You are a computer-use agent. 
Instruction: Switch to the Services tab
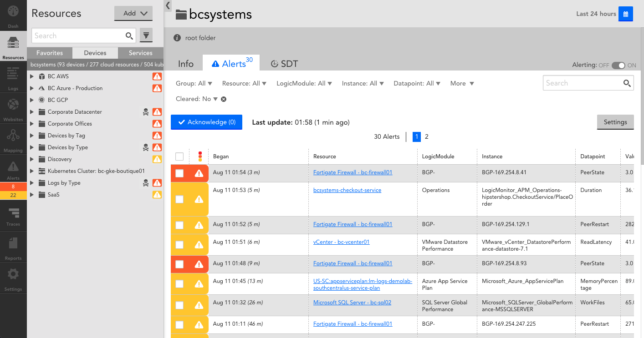[x=141, y=53]
